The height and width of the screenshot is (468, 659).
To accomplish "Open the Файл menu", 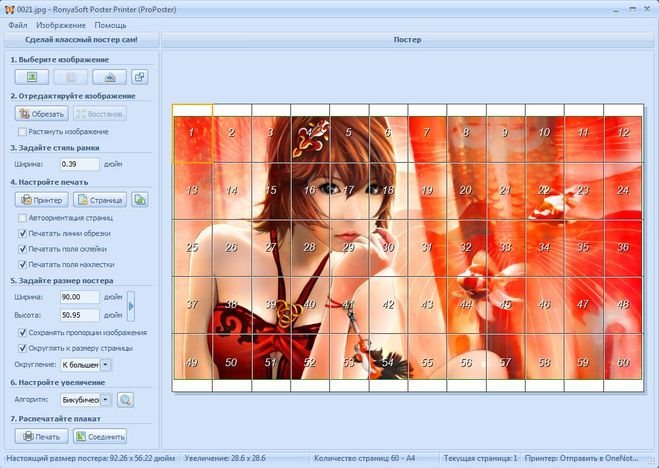I will pyautogui.click(x=17, y=24).
